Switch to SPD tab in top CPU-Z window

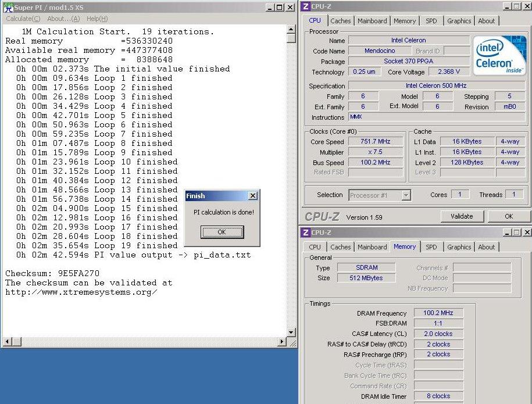(x=431, y=21)
